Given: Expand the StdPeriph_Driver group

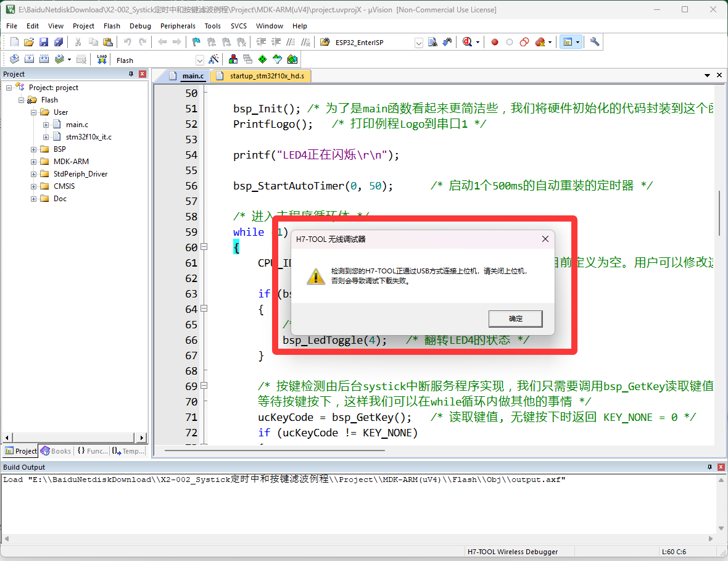Looking at the screenshot, I should point(33,174).
